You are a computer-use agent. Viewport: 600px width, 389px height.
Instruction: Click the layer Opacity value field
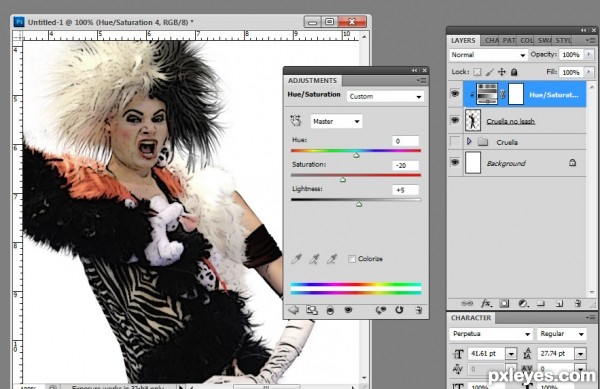[x=572, y=55]
